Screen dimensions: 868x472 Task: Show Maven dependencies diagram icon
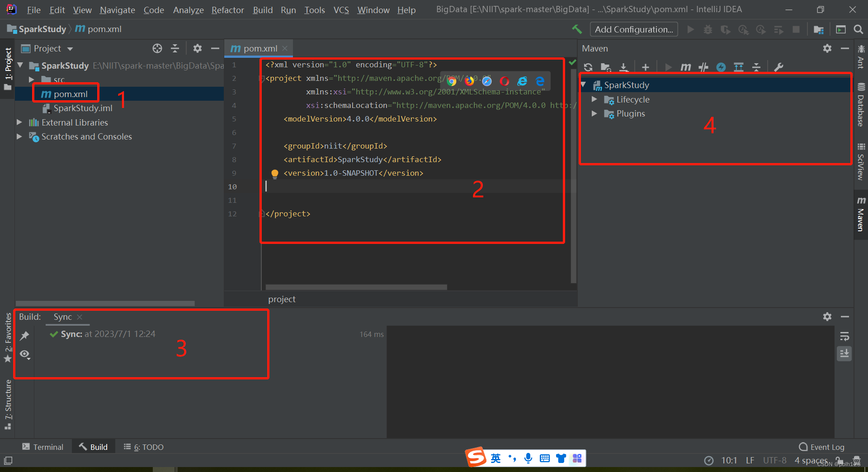tap(739, 67)
